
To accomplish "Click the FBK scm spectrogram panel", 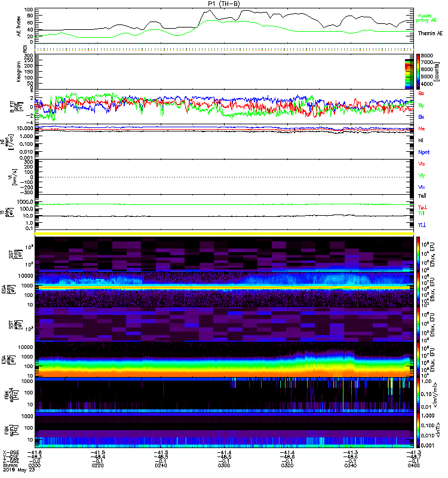I will click(x=224, y=430).
